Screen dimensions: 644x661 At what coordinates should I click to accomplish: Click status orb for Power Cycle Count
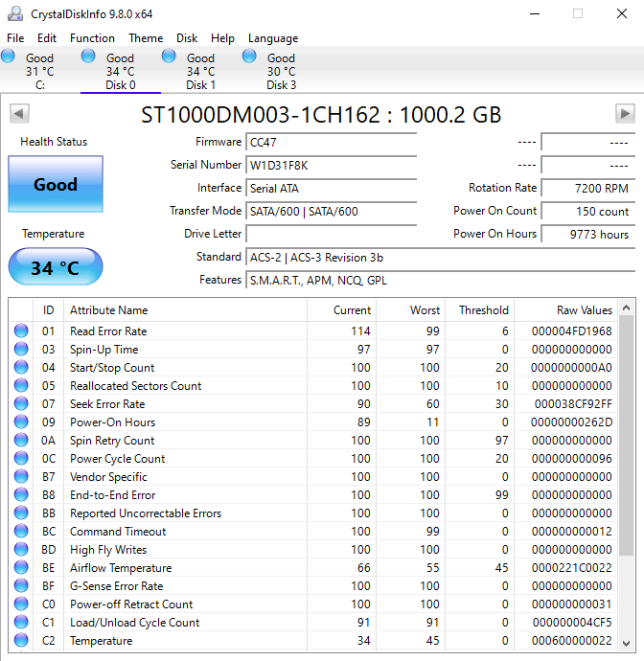point(21,458)
